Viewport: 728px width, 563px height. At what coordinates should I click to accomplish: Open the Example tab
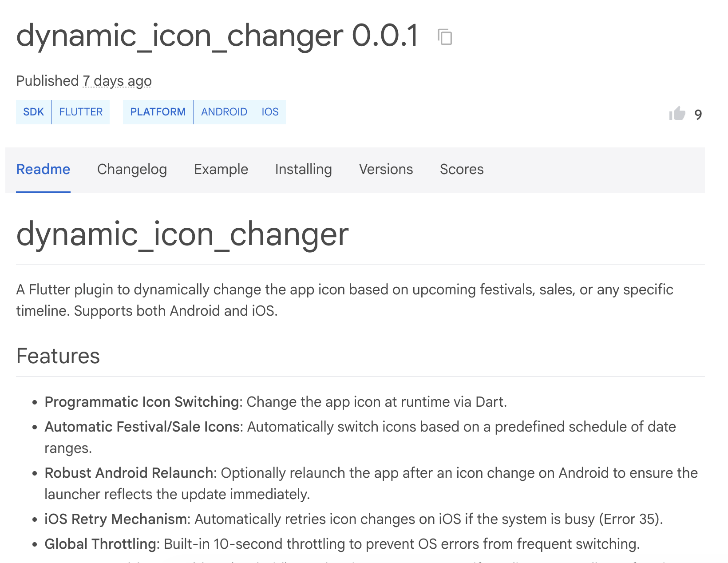coord(221,170)
